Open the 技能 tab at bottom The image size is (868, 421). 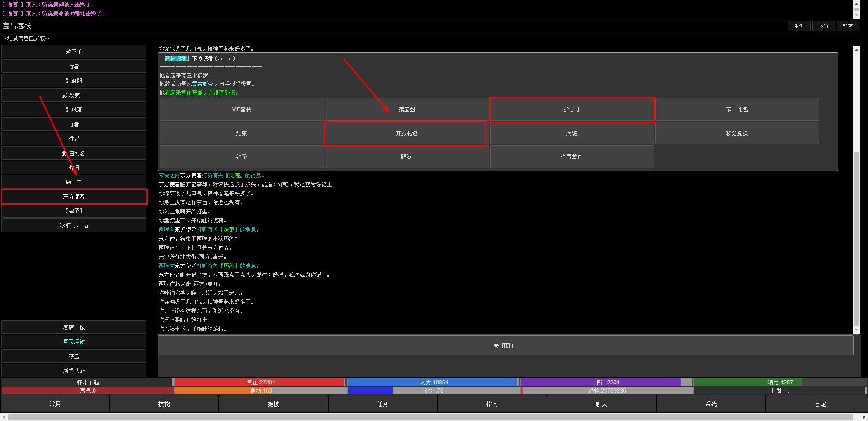pyautogui.click(x=164, y=404)
